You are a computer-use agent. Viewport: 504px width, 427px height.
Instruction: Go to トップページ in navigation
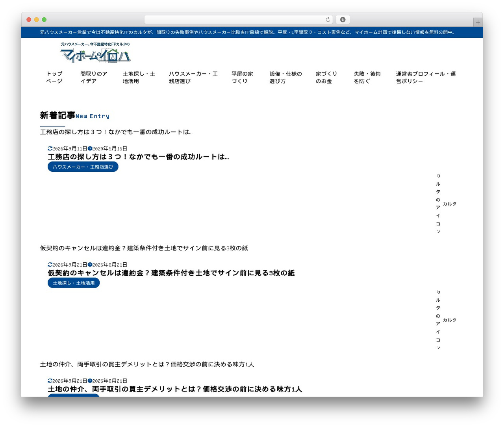(54, 77)
